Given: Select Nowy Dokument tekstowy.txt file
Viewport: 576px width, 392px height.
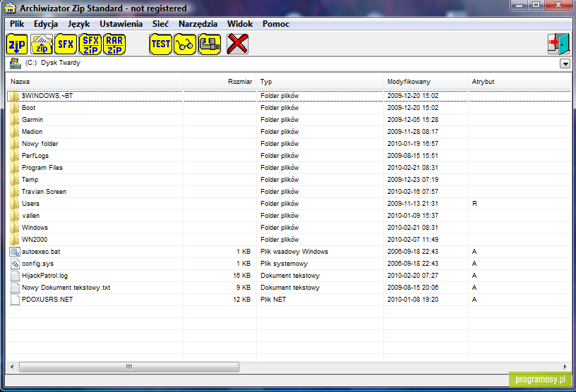Looking at the screenshot, I should (x=66, y=288).
